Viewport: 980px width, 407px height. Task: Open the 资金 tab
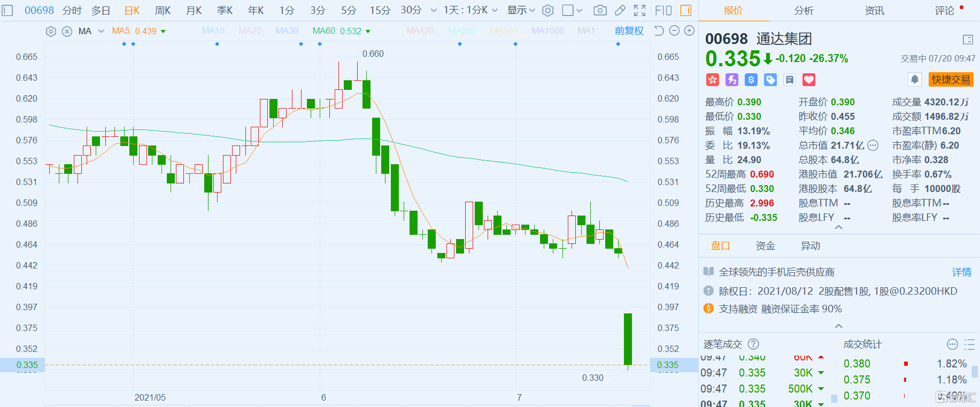pos(765,245)
